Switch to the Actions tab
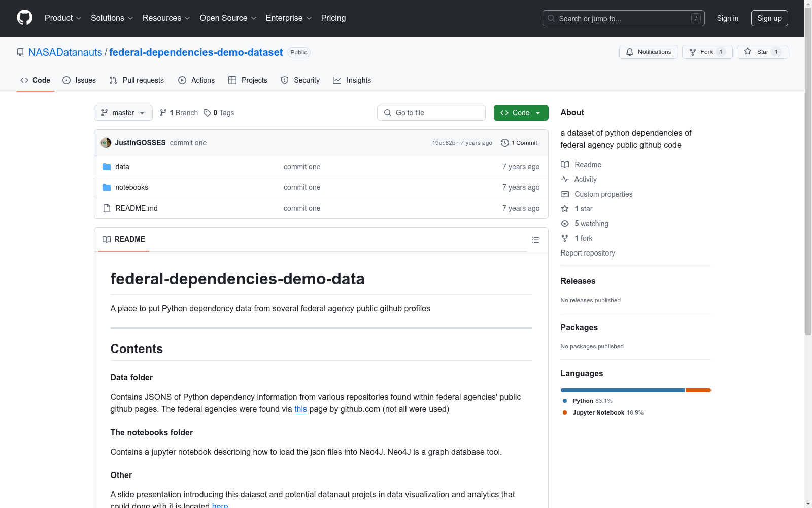 (x=196, y=80)
